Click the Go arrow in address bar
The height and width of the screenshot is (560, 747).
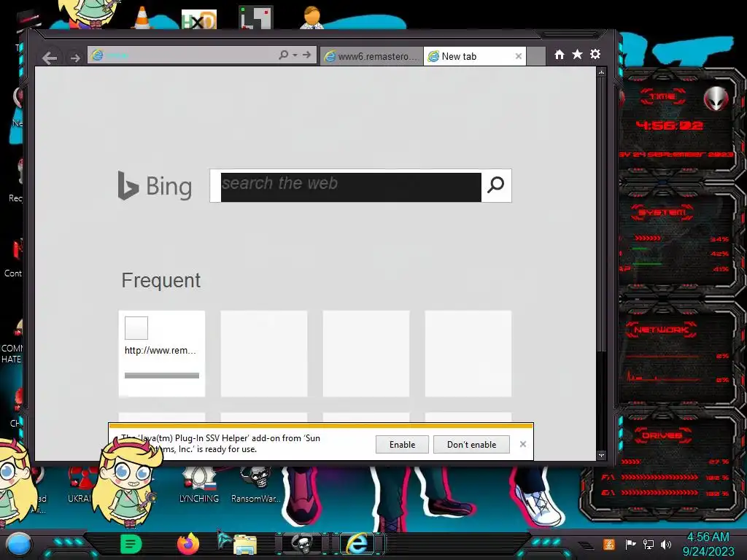pyautogui.click(x=306, y=55)
